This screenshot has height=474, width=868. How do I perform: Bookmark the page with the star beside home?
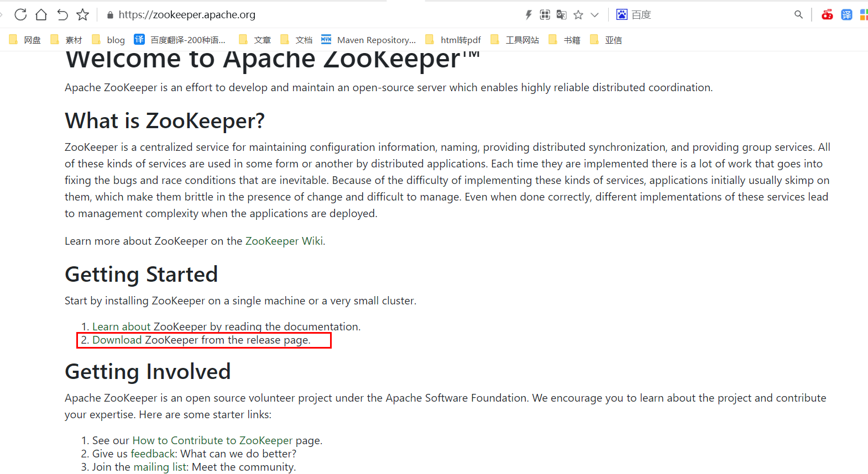(x=83, y=14)
